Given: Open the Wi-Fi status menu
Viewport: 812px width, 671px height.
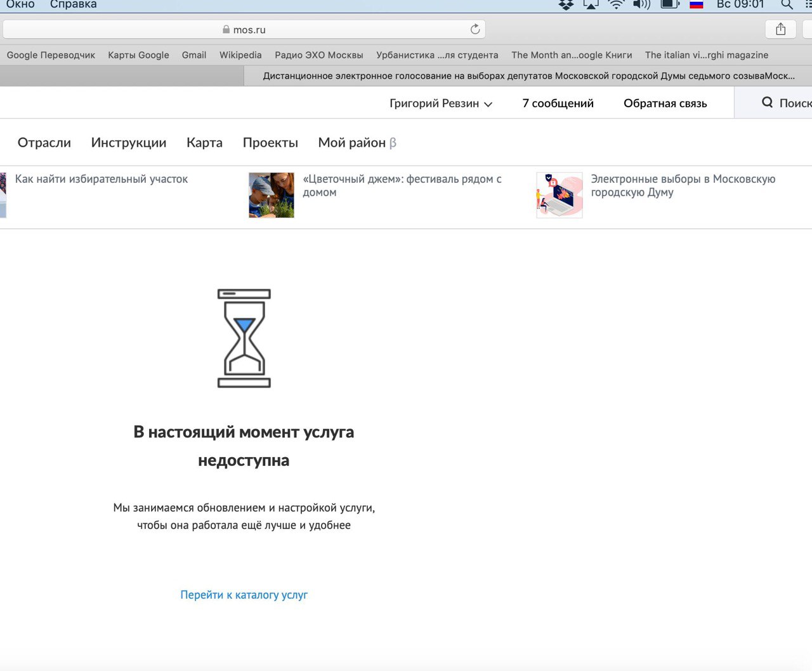Looking at the screenshot, I should click(616, 4).
